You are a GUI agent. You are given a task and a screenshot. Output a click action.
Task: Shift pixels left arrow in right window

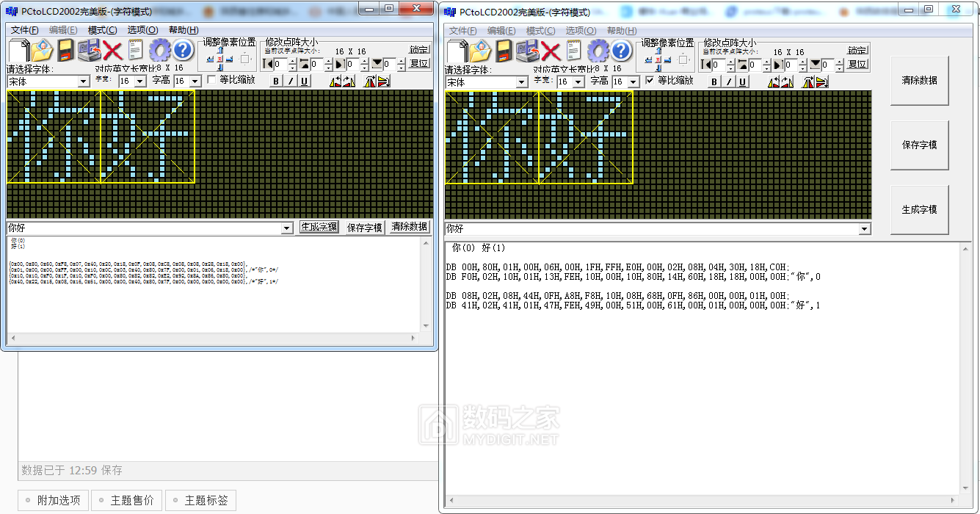[648, 59]
